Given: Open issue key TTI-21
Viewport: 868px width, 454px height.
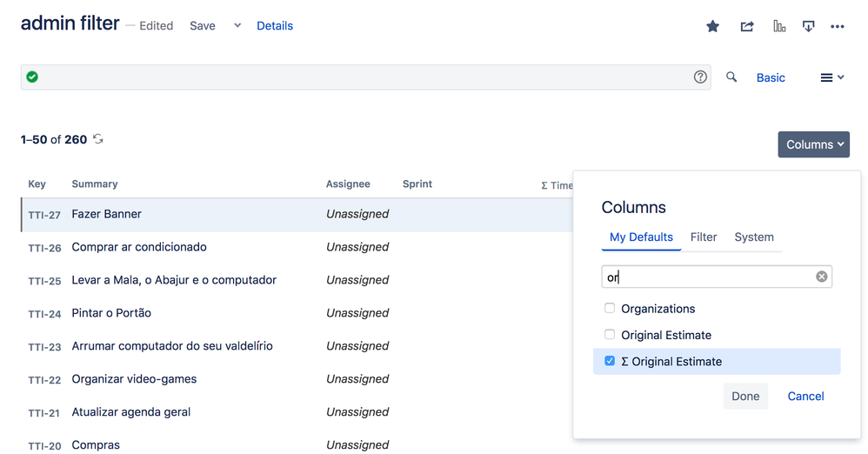Looking at the screenshot, I should tap(43, 413).
